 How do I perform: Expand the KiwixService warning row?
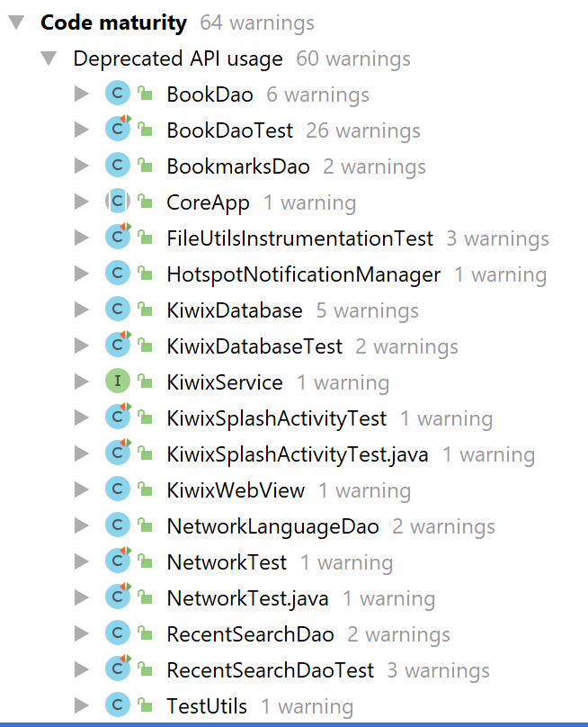[82, 381]
